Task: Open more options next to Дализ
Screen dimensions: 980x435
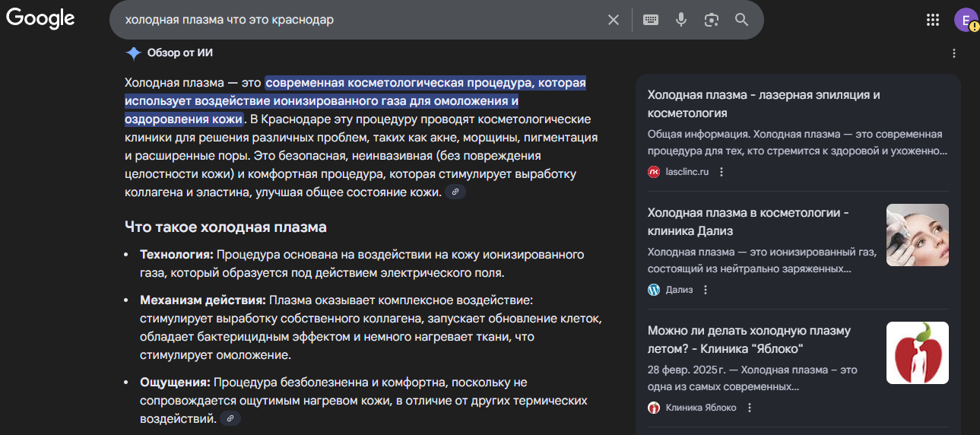Action: pyautogui.click(x=706, y=290)
